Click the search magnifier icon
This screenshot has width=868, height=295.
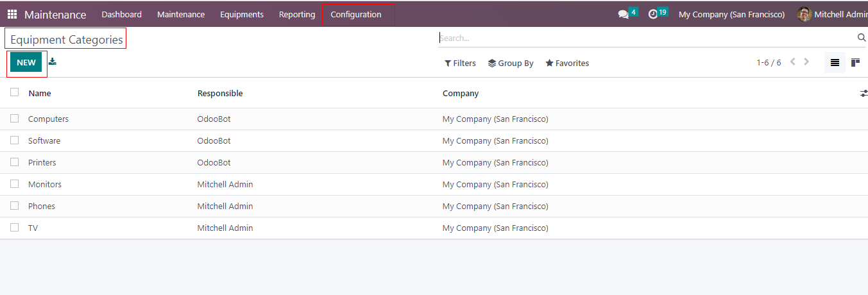click(862, 38)
